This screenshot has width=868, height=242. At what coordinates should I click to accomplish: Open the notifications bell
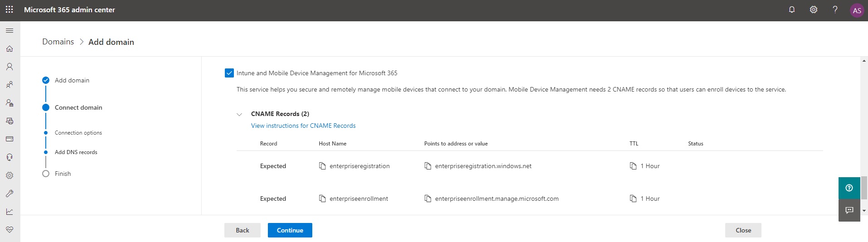(x=792, y=10)
